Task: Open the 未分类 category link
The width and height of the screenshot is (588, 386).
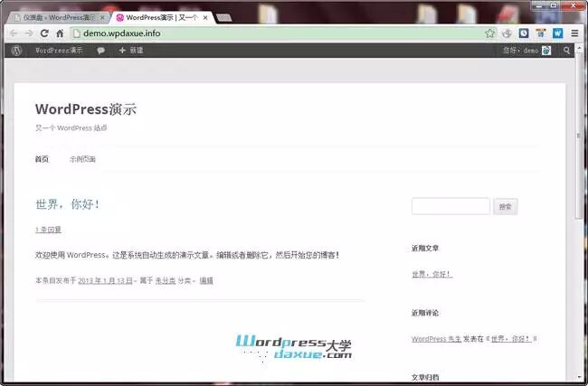Action: click(x=166, y=281)
